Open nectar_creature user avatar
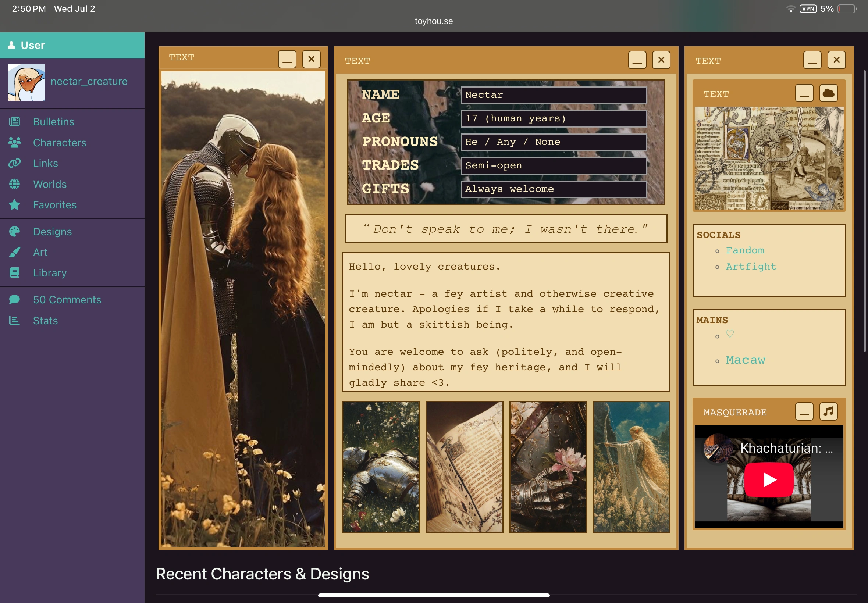Viewport: 868px width, 603px height. (26, 82)
